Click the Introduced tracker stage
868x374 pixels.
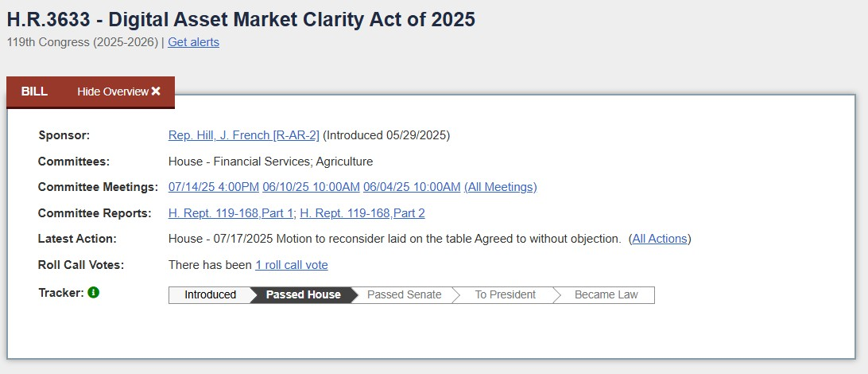click(x=210, y=295)
